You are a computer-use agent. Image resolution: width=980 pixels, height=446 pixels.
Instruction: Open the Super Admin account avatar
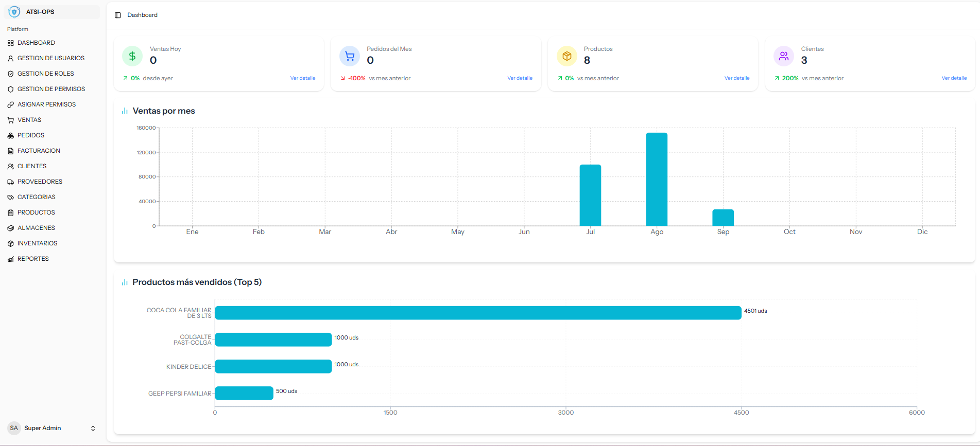(x=14, y=428)
